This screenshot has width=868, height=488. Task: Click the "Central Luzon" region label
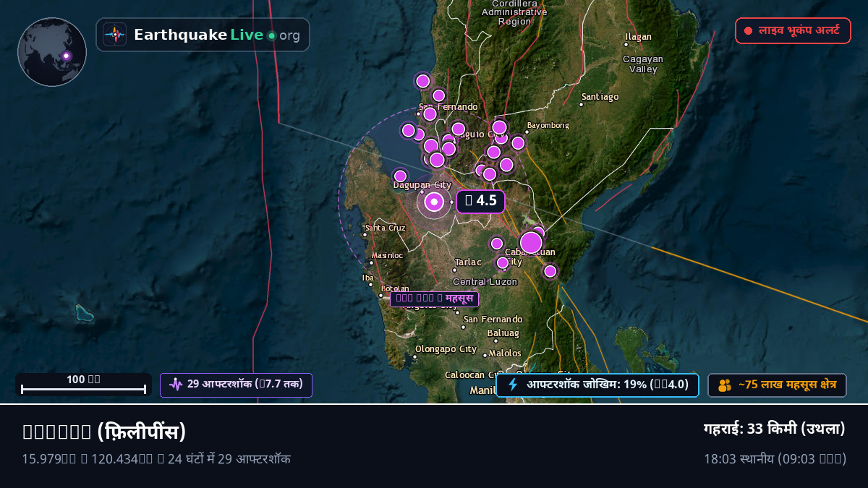pos(485,281)
